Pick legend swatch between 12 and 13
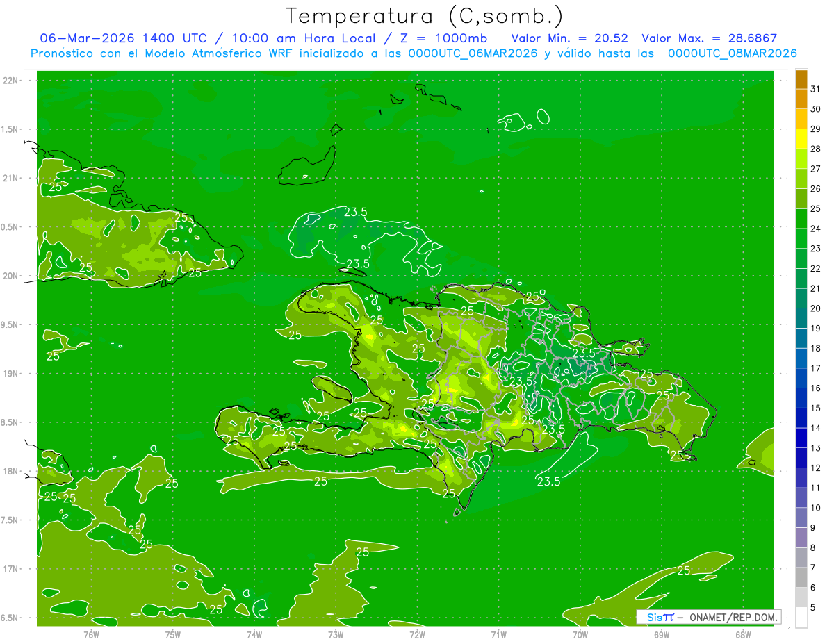834x644 pixels. (x=801, y=458)
